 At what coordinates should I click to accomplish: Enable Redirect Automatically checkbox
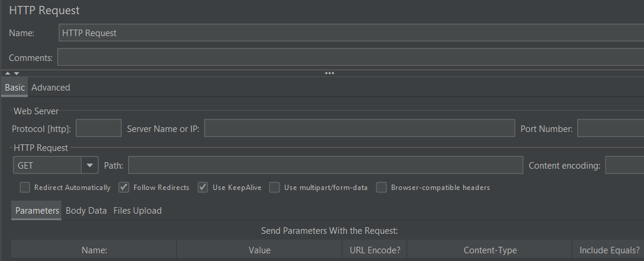pos(25,188)
